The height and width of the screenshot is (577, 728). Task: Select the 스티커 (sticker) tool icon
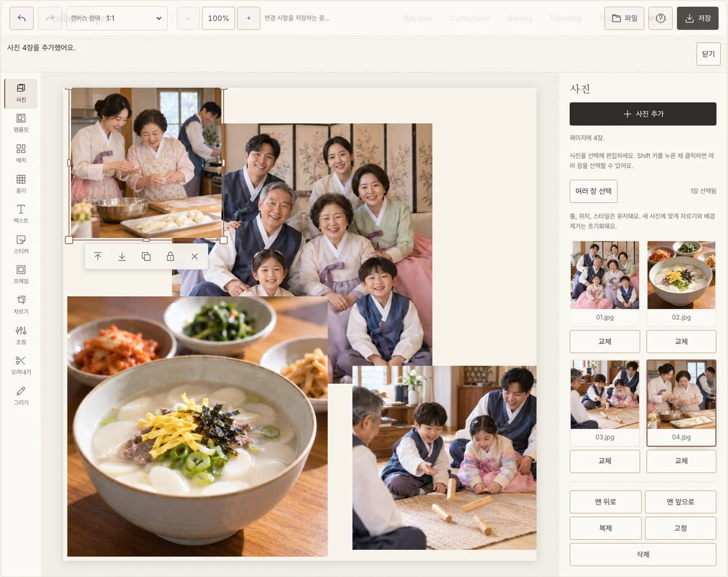21,244
